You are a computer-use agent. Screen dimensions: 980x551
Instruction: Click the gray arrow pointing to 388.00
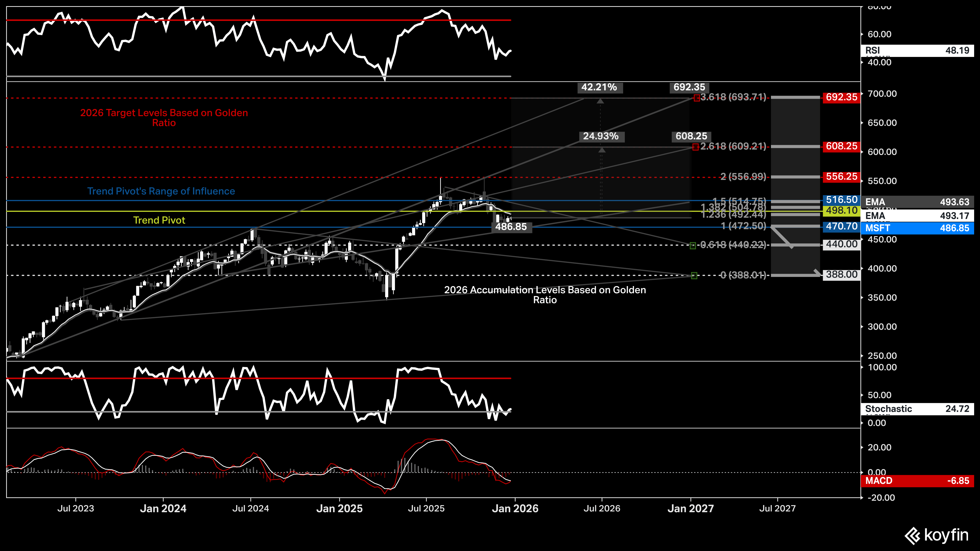tap(817, 273)
